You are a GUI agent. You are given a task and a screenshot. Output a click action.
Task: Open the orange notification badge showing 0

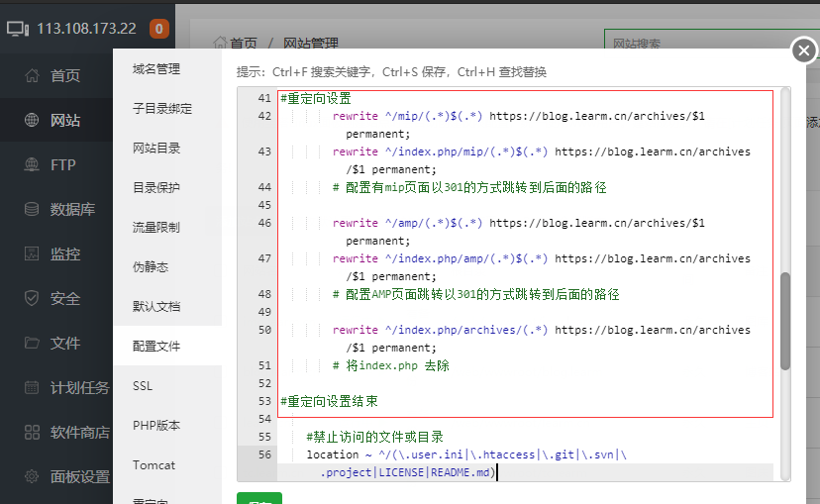tap(159, 29)
